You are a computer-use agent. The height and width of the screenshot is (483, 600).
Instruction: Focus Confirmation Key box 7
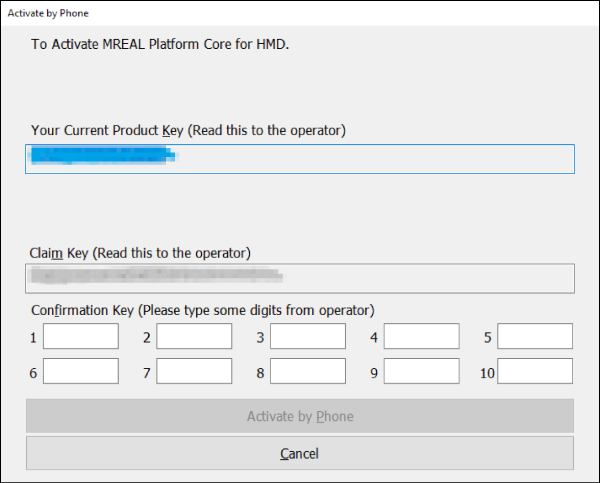(194, 371)
